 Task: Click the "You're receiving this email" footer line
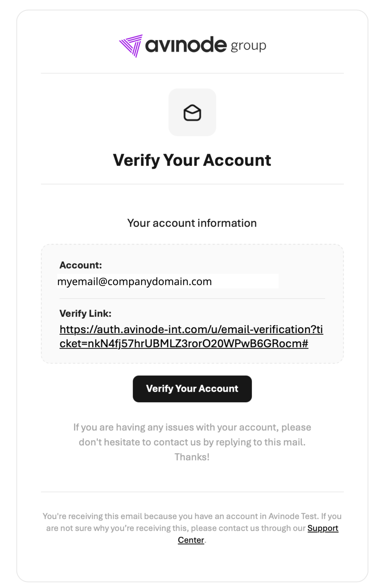tap(192, 516)
